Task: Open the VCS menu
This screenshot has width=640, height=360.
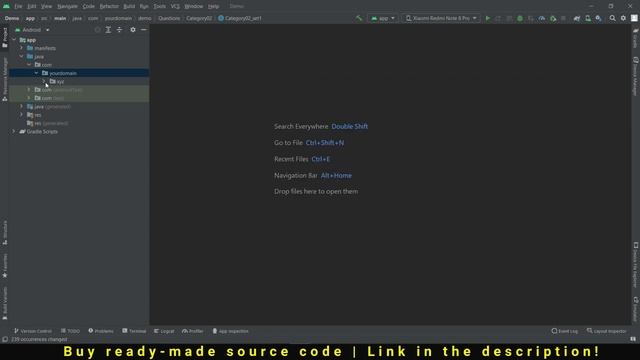Action: [x=175, y=7]
